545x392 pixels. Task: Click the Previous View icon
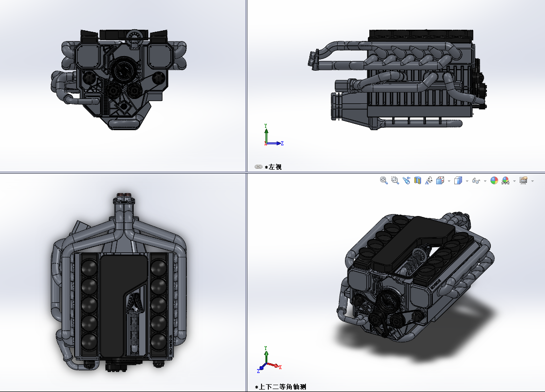coord(406,180)
